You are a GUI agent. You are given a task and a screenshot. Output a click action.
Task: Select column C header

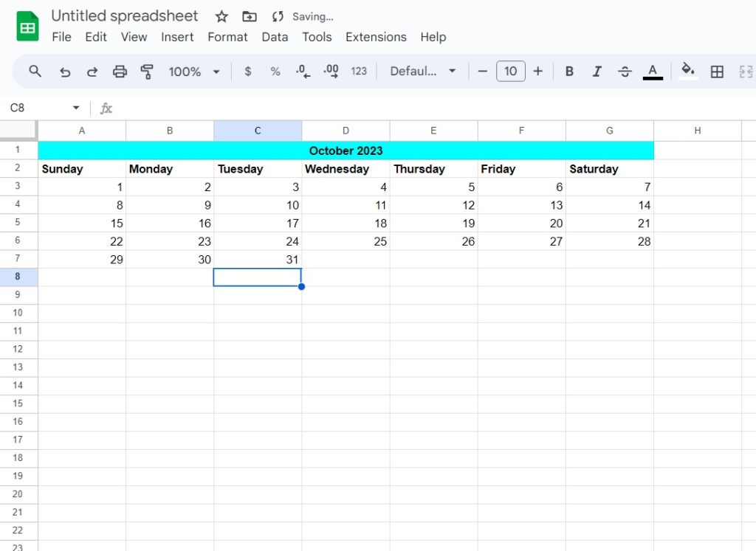[258, 131]
